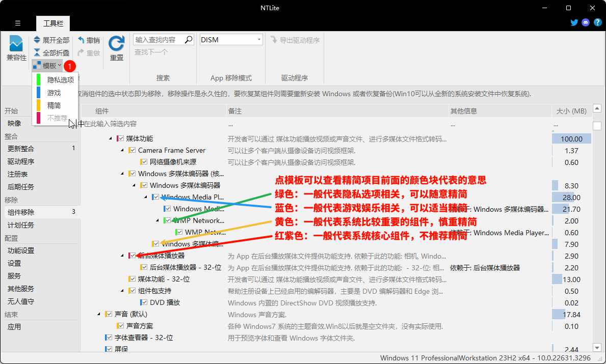This screenshot has height=364, width=606.
Task: Click the Template (模板) grid icon
Action: 37,65
